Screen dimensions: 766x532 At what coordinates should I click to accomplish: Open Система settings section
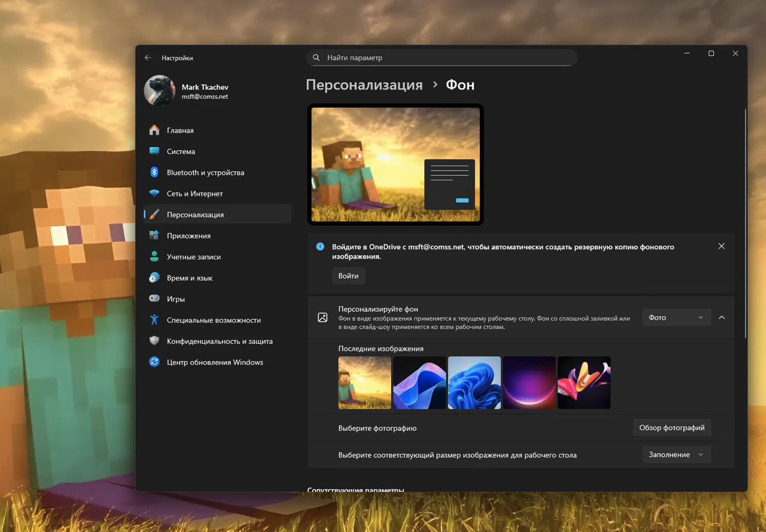(218, 151)
